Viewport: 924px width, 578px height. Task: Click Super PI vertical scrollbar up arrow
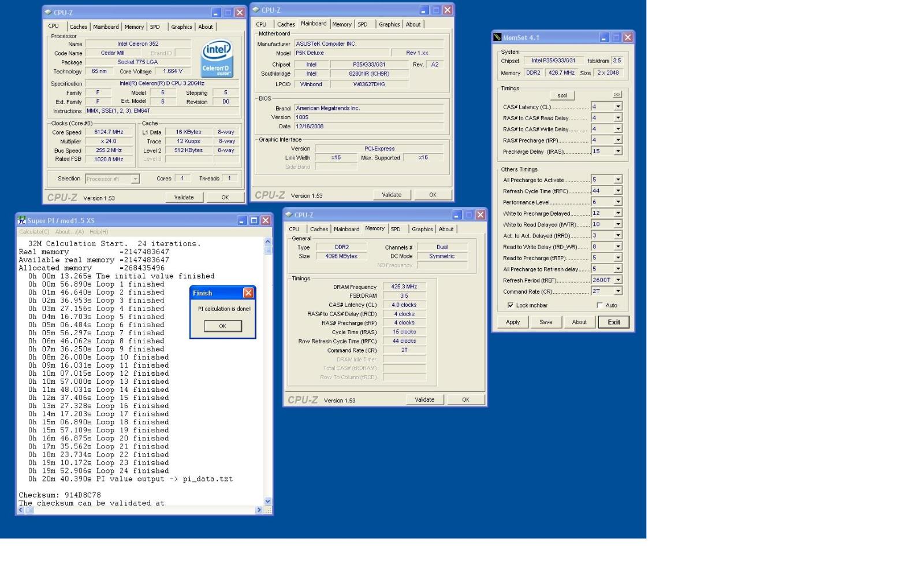[267, 241]
